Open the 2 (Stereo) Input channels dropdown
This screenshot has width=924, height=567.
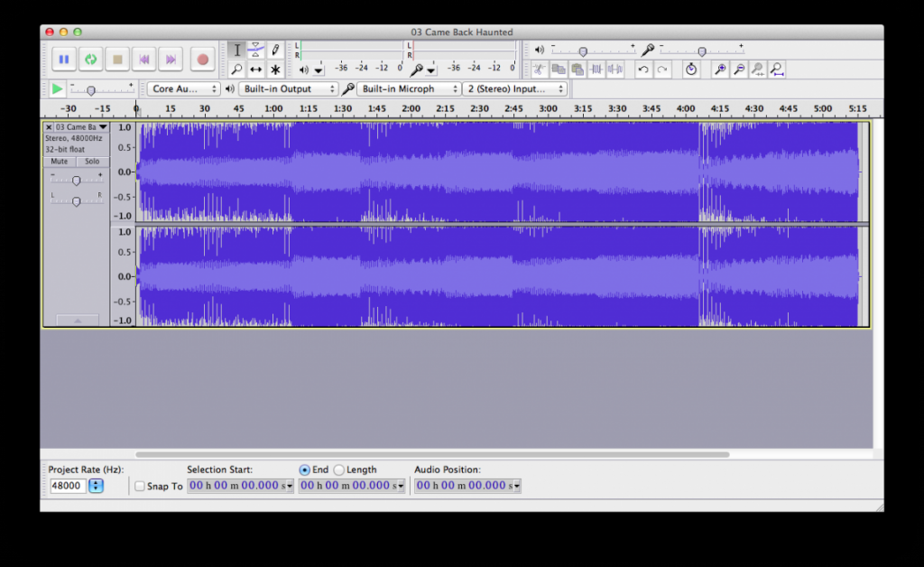coord(514,89)
